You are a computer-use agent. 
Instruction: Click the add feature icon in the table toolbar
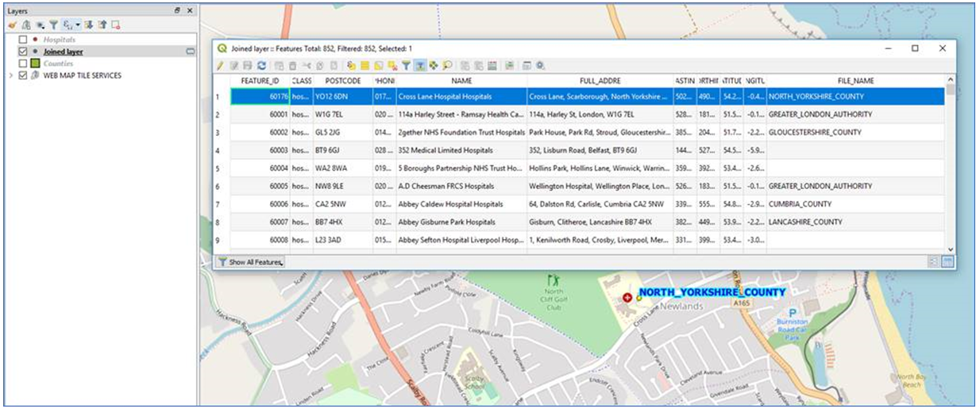coord(280,65)
